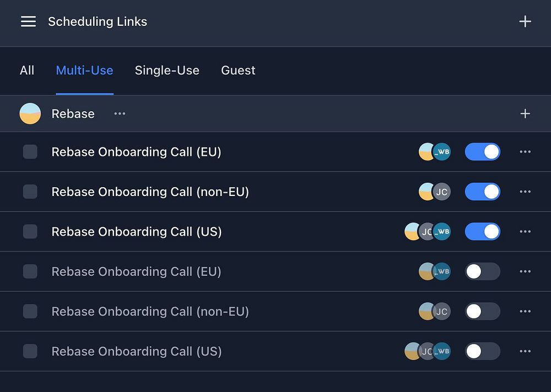The height and width of the screenshot is (392, 551).
Task: Click the plus icon in the top header
Action: pyautogui.click(x=525, y=21)
